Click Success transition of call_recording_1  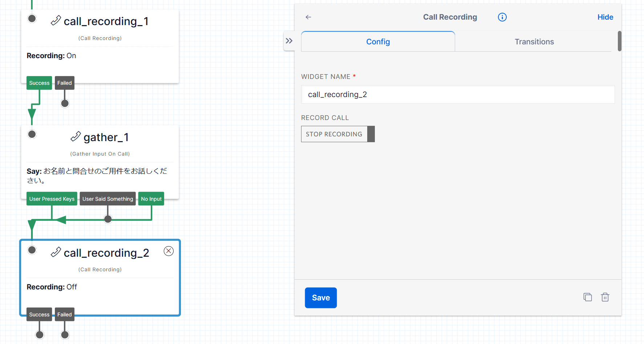click(39, 83)
